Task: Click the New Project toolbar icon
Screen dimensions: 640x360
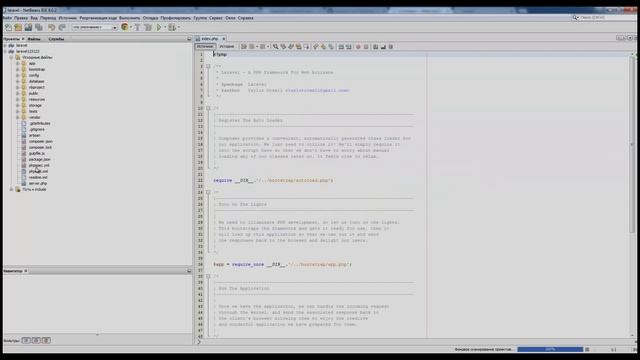Action: (x=18, y=27)
